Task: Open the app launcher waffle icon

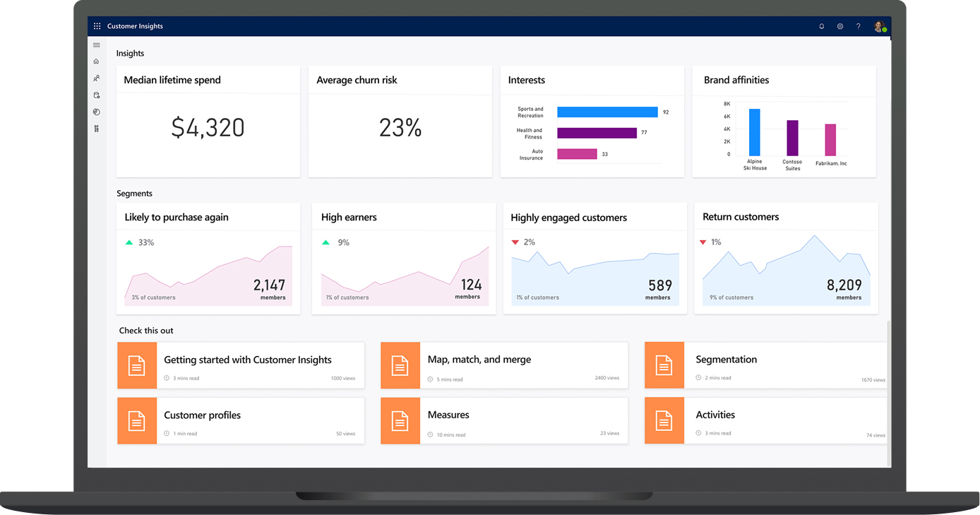Action: pyautogui.click(x=97, y=26)
